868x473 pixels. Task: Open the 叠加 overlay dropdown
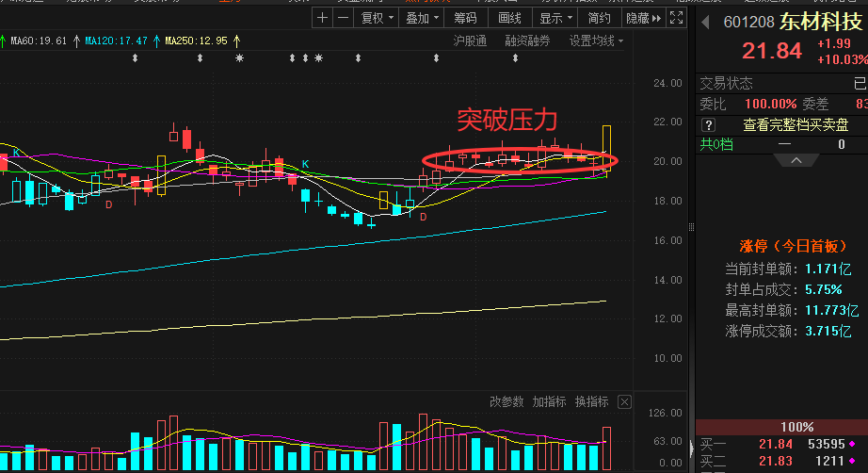coord(422,18)
